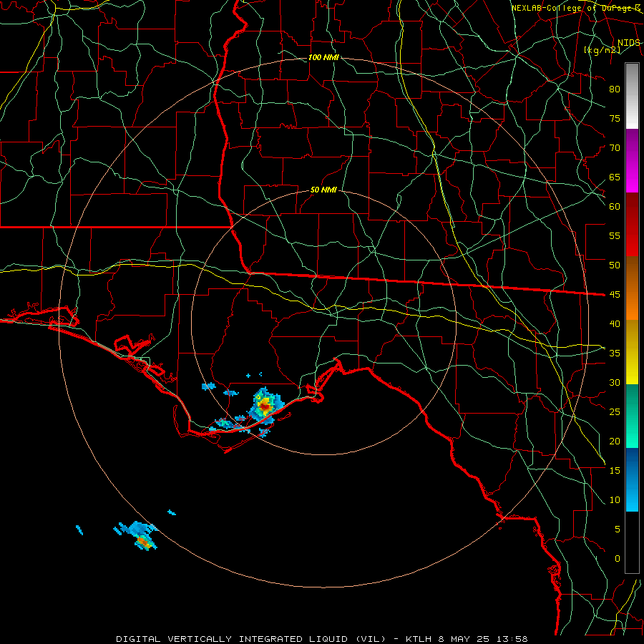
Task: Click the red band of the color bar
Action: [x=632, y=225]
